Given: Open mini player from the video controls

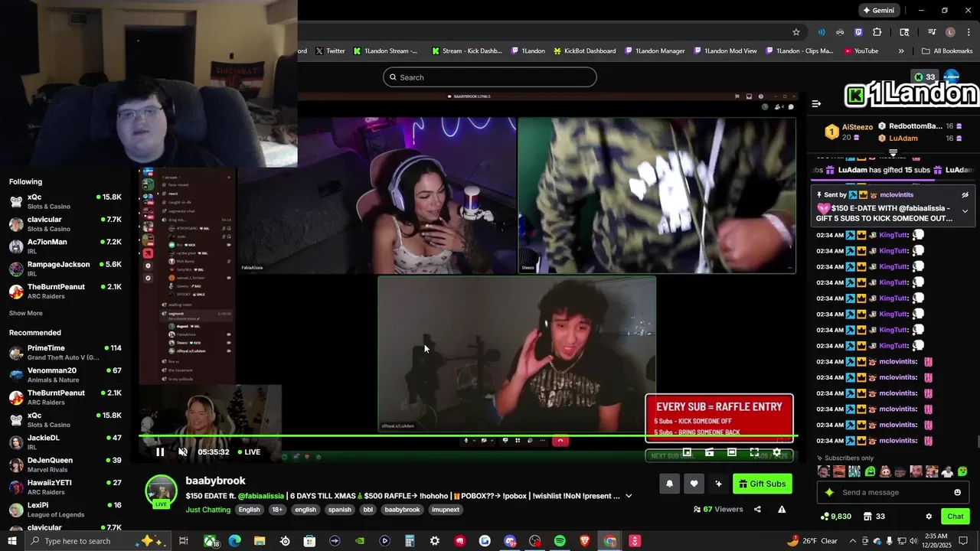Looking at the screenshot, I should point(687,452).
